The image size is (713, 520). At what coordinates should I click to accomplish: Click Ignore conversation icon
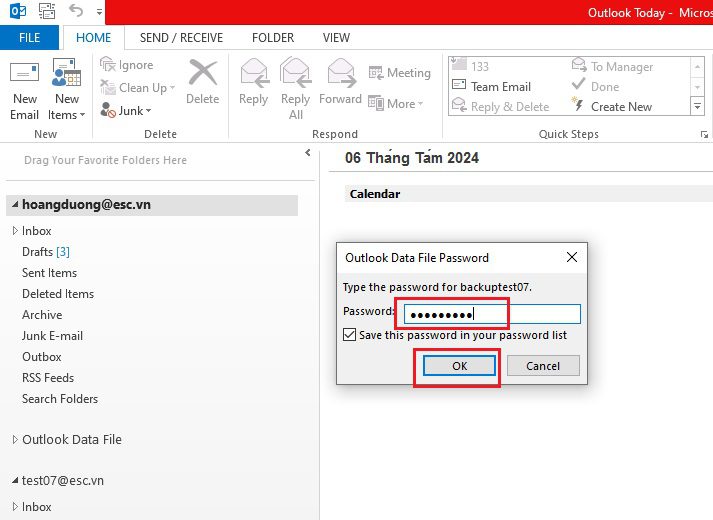click(108, 65)
